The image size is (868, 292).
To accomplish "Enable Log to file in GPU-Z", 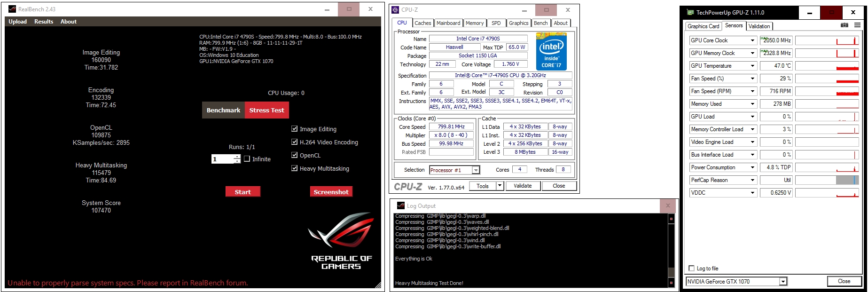I will tap(691, 268).
